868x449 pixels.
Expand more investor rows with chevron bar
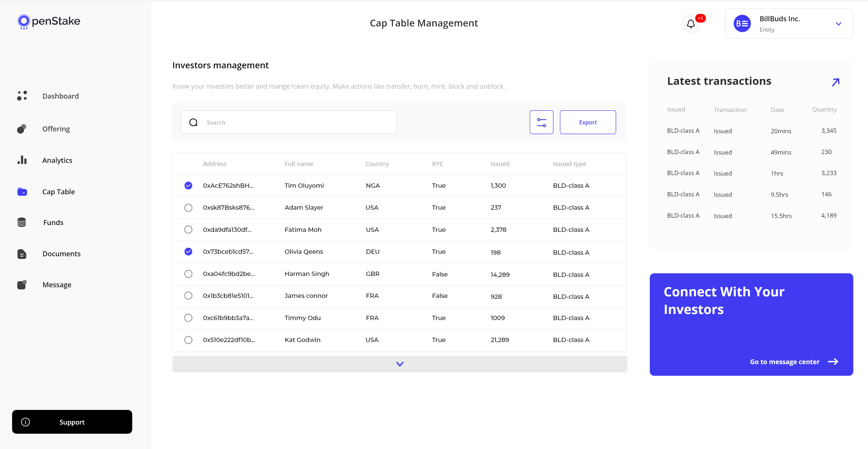399,364
